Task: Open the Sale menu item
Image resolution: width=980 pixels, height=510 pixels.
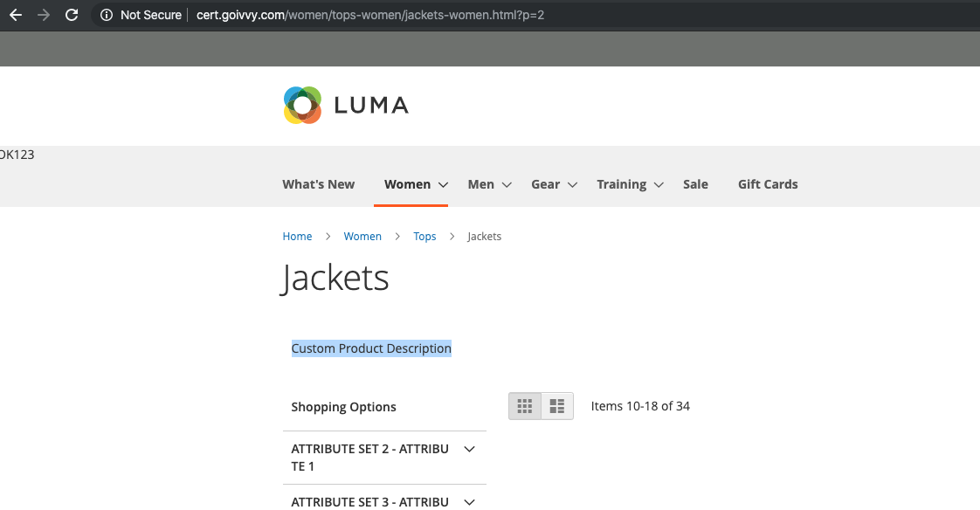Action: [x=695, y=184]
